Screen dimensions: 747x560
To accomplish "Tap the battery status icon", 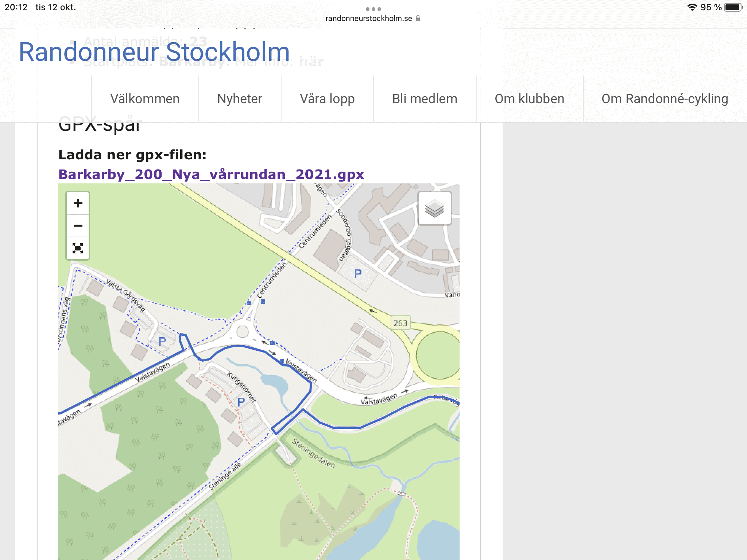I will (733, 7).
